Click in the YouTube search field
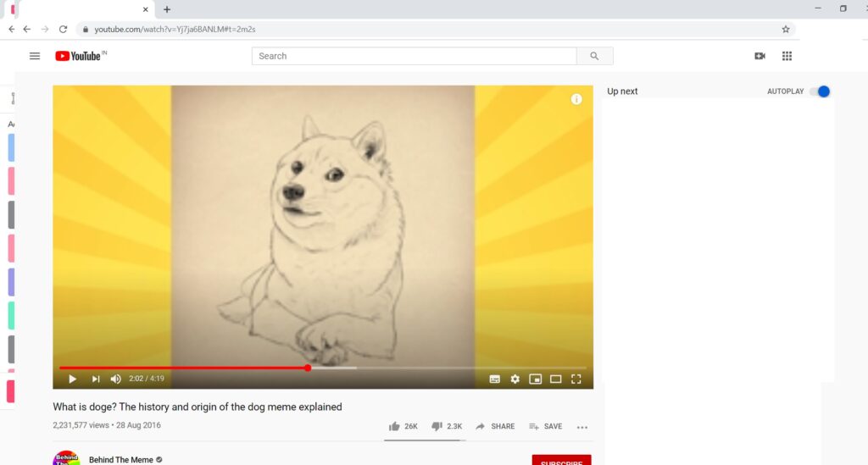868x465 pixels. [x=414, y=56]
